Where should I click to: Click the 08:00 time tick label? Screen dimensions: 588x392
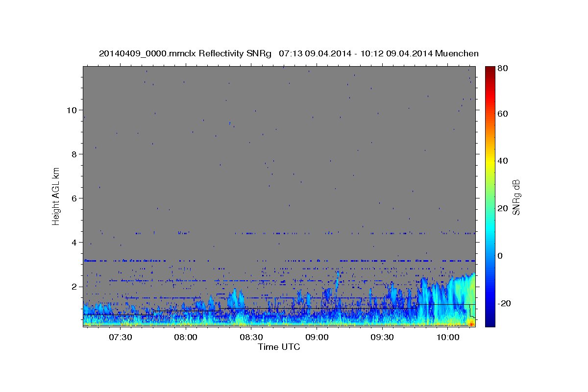pos(186,338)
